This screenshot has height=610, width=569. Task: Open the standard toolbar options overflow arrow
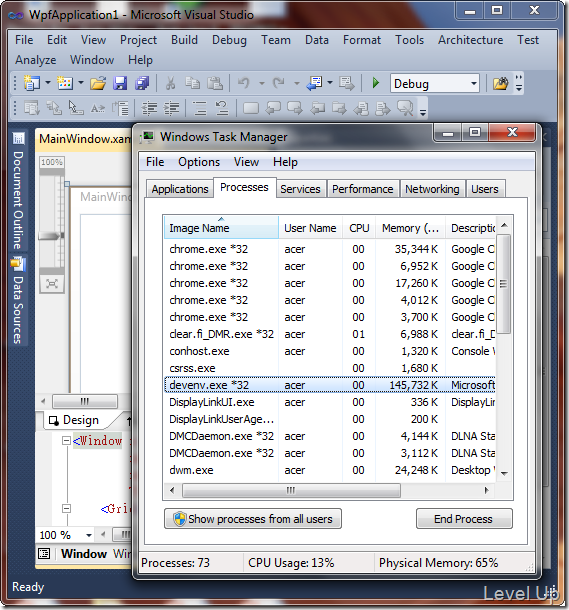pos(519,83)
